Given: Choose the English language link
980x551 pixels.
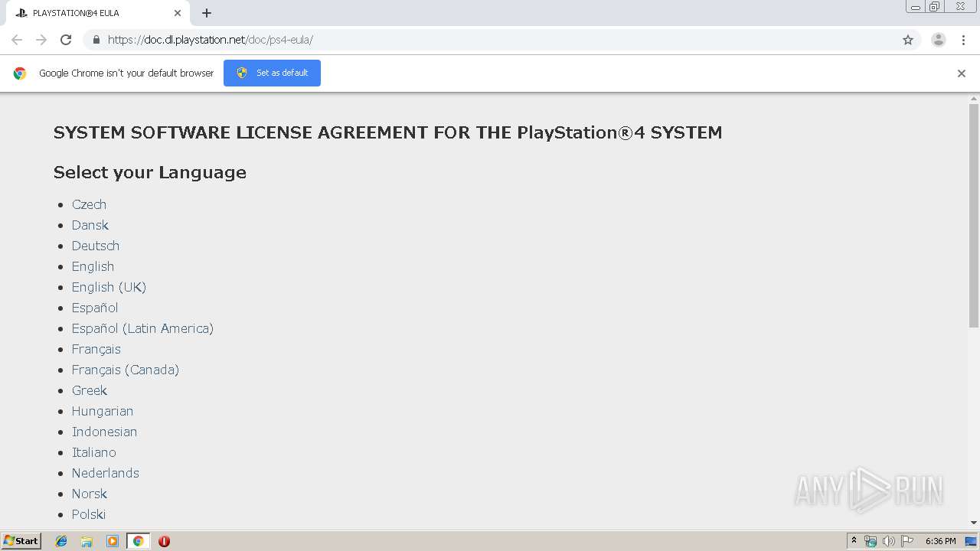Looking at the screenshot, I should (x=93, y=266).
